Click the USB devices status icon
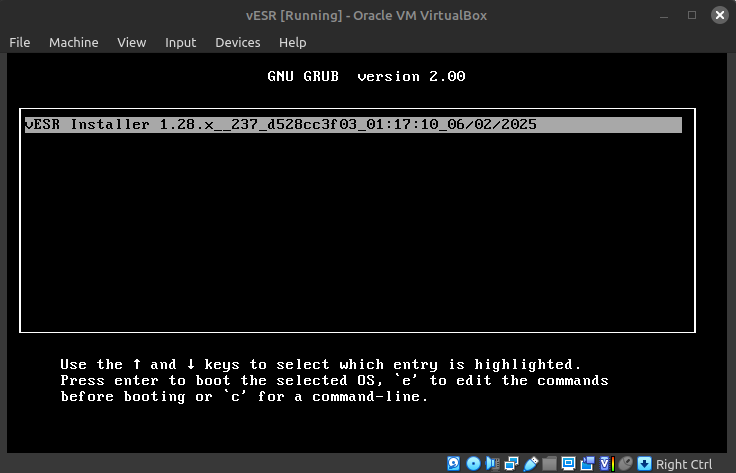This screenshot has width=736, height=473. pos(531,464)
